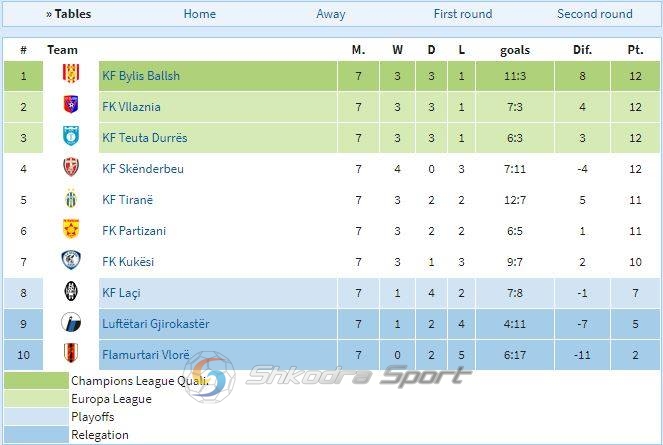Click the FK Partizani club crest
Image resolution: width=663 pixels, height=445 pixels.
click(x=71, y=230)
